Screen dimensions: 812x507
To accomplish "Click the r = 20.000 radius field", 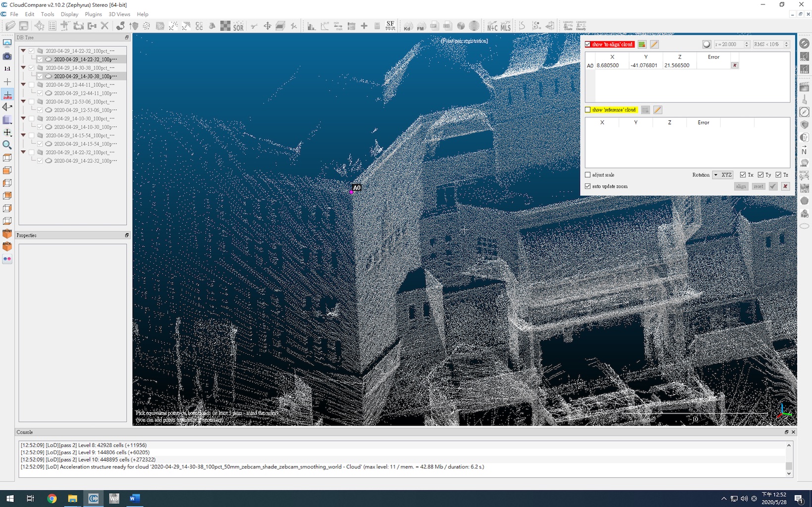I will point(728,45).
